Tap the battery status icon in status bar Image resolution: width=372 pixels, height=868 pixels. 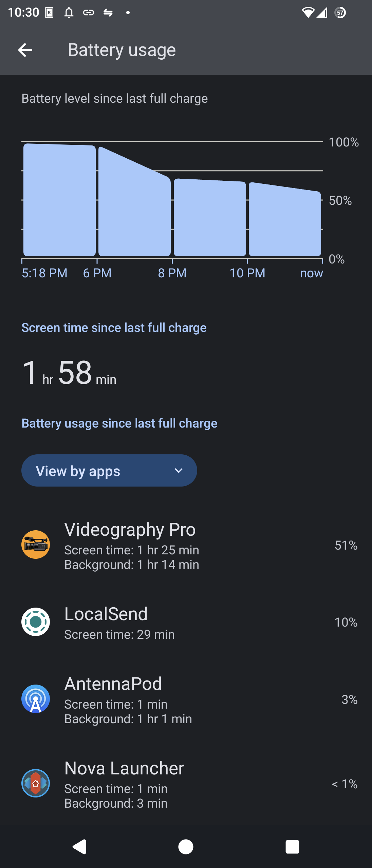[340, 13]
